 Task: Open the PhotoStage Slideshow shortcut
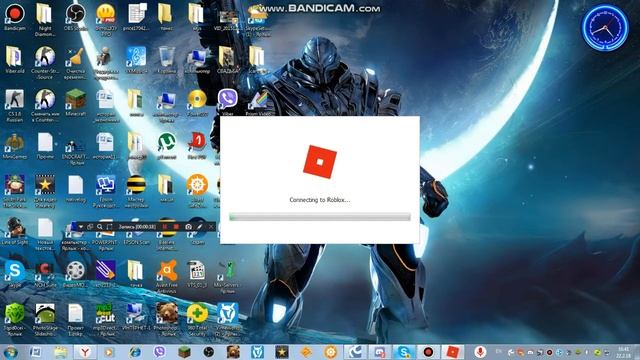coord(45,319)
